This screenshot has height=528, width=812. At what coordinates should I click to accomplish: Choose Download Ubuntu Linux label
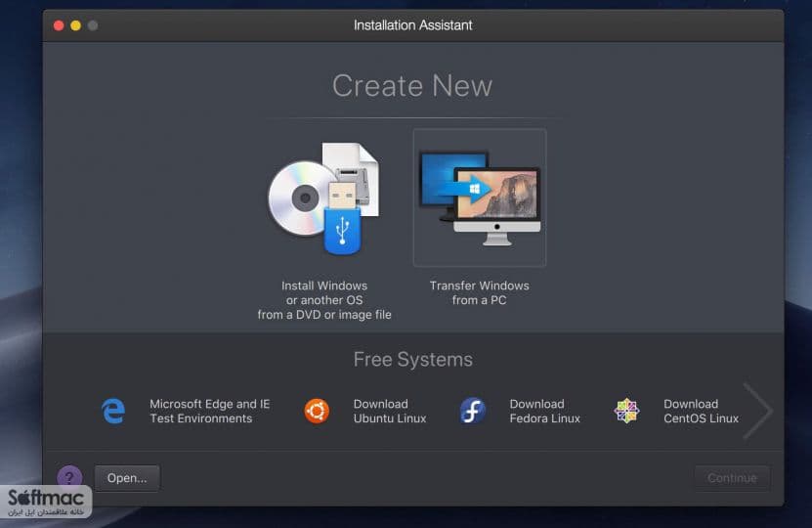click(390, 411)
